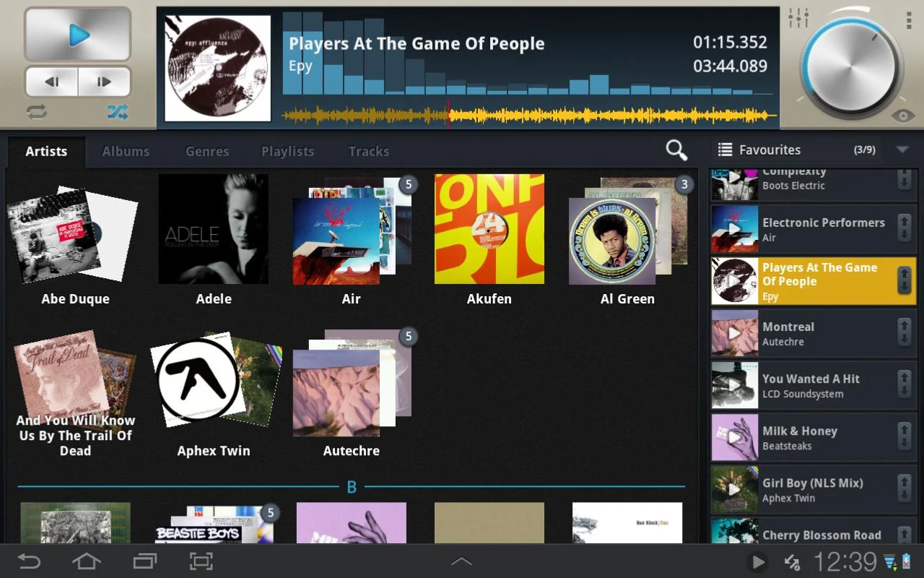
Task: Open the Favourites list icon
Action: coord(725,150)
